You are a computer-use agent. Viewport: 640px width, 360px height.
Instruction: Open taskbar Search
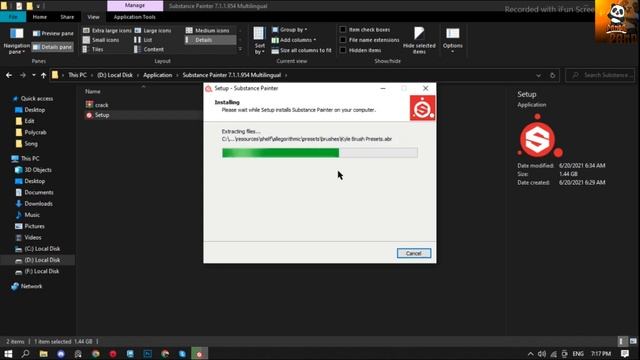25,353
